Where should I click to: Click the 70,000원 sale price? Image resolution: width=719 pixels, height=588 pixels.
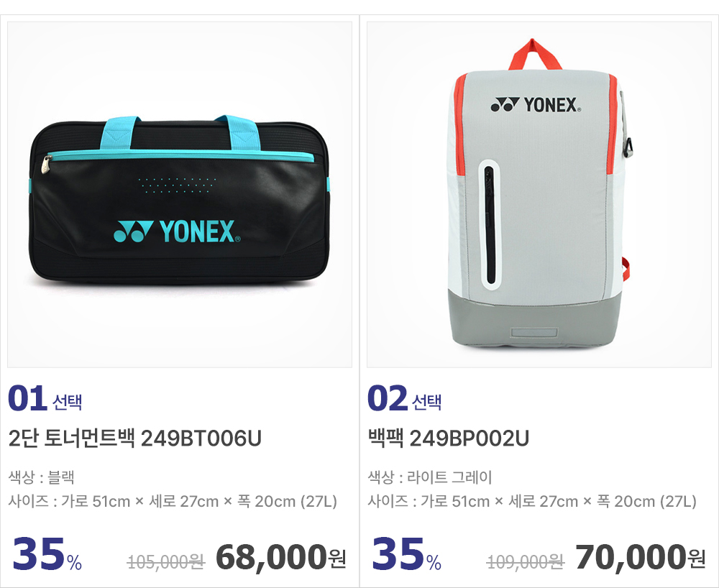point(640,557)
